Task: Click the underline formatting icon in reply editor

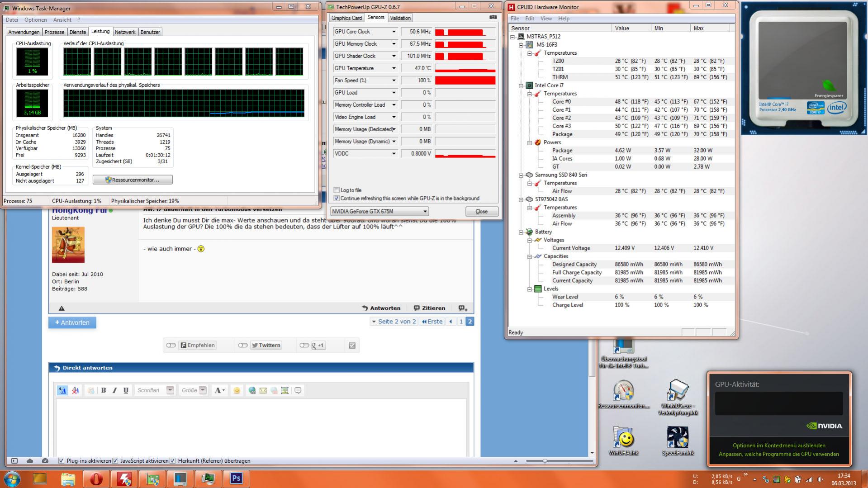Action: tap(126, 390)
